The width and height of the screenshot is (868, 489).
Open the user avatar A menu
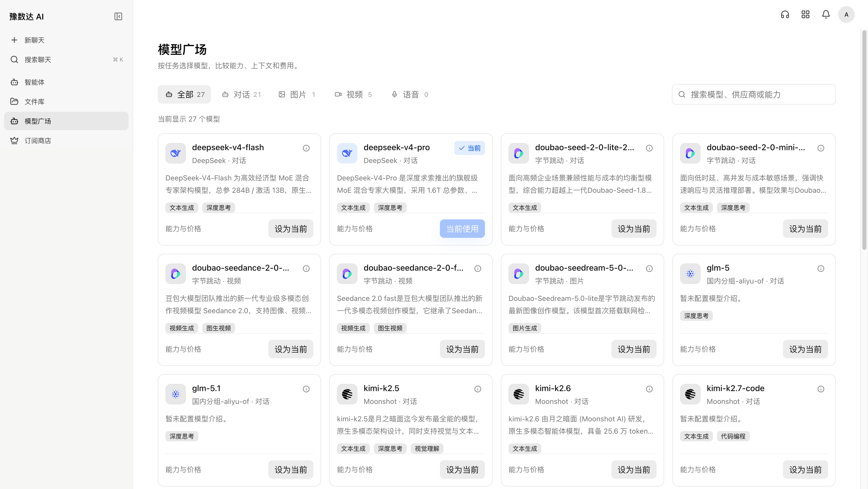(x=846, y=15)
